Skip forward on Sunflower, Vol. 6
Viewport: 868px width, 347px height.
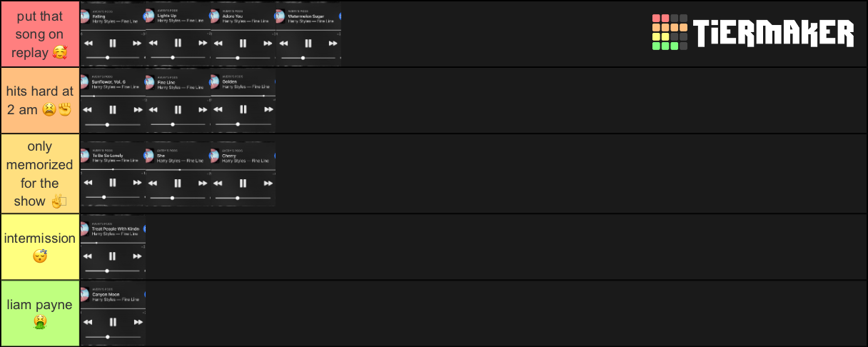click(x=137, y=110)
